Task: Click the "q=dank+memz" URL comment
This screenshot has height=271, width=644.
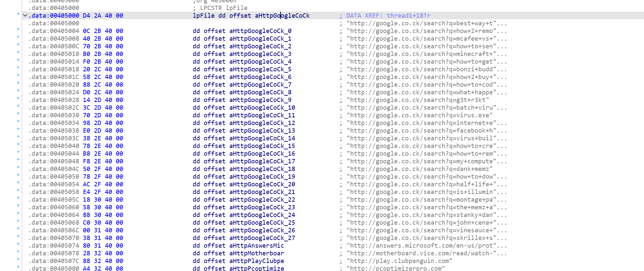Action: pos(419,169)
